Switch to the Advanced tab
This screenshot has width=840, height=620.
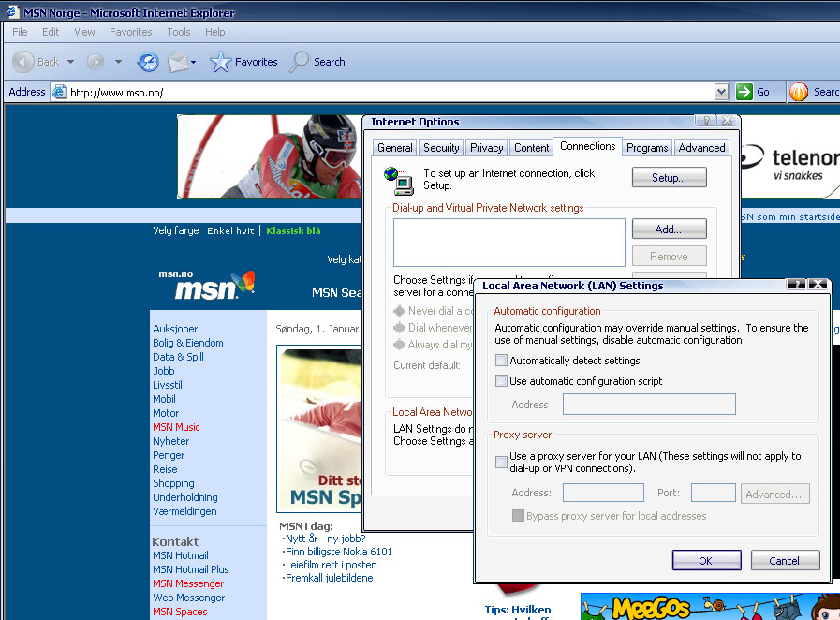701,148
